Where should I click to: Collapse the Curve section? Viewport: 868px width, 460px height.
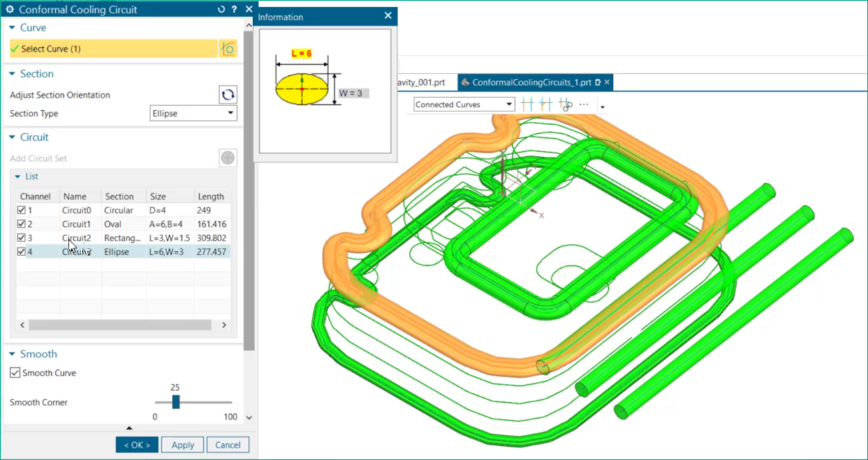pos(13,28)
